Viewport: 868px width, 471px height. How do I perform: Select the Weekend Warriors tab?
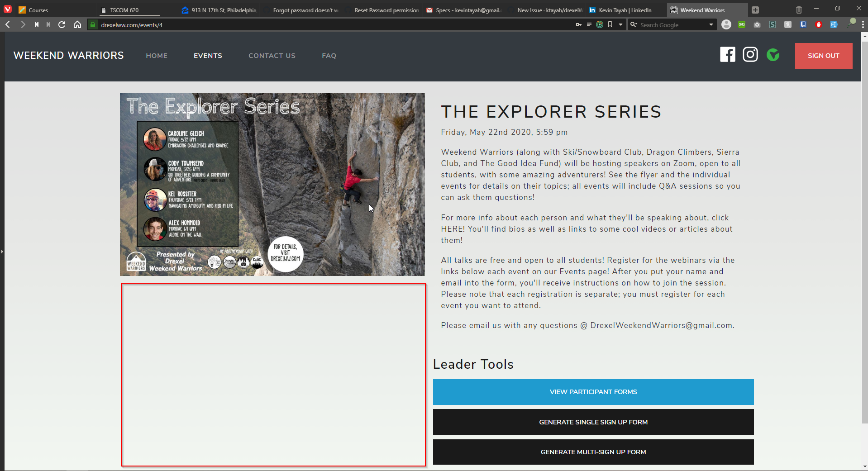click(x=708, y=10)
